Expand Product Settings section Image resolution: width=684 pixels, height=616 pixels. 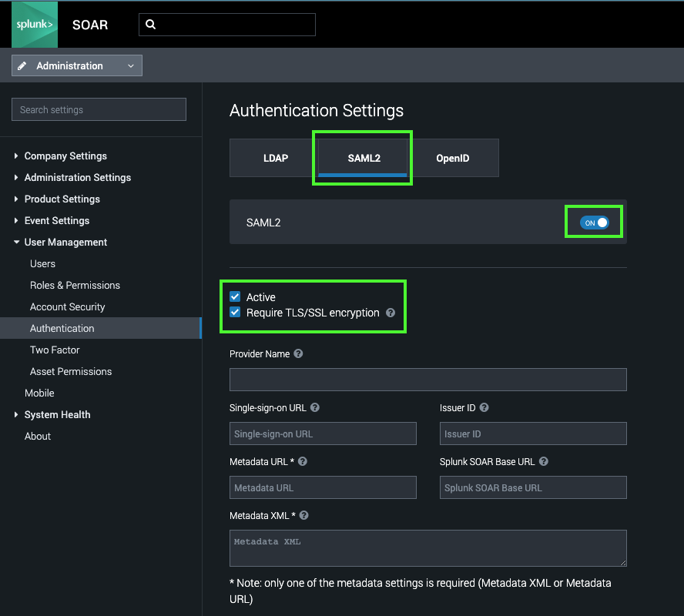(x=62, y=199)
